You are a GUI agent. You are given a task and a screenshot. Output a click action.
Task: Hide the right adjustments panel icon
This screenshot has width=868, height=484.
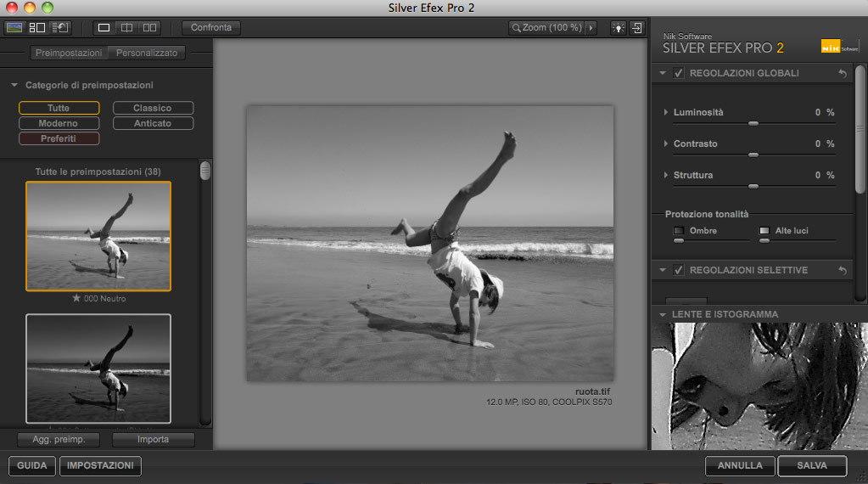[636, 28]
